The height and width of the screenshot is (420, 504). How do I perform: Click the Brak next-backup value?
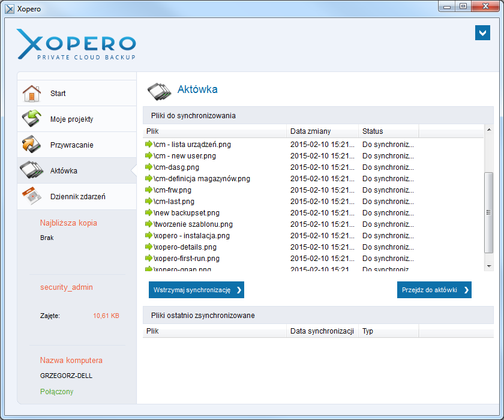47,238
